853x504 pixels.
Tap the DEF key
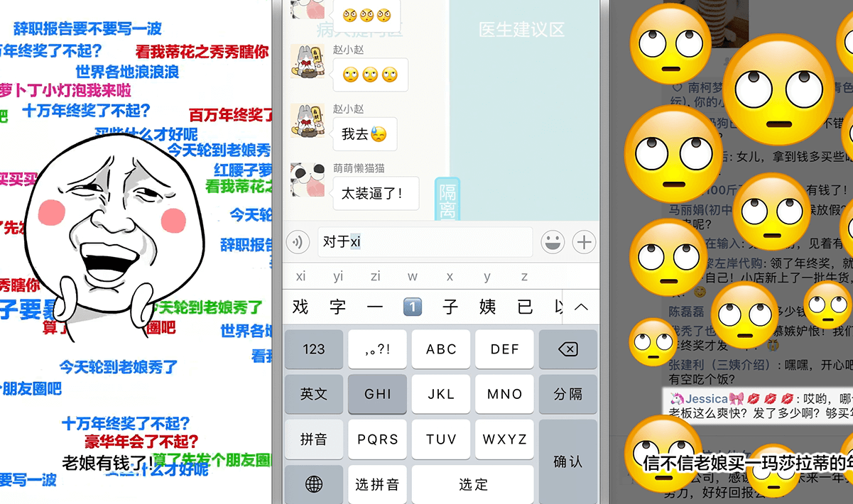pyautogui.click(x=504, y=349)
